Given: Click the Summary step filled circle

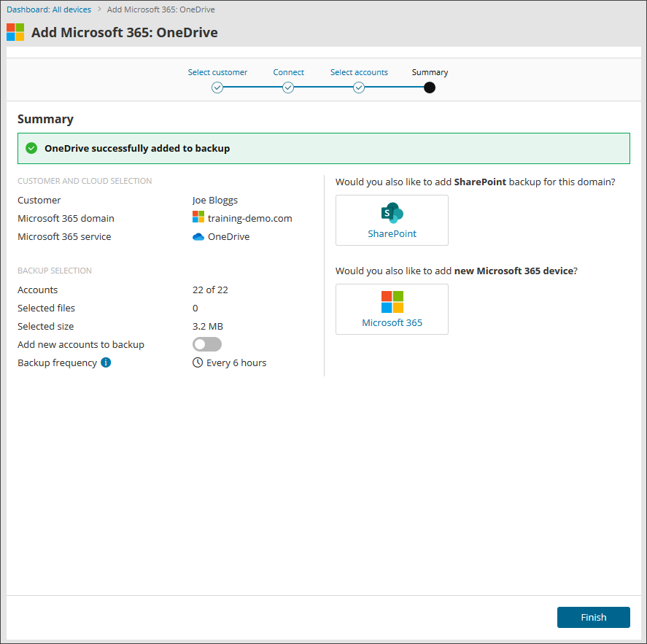Looking at the screenshot, I should coord(430,88).
